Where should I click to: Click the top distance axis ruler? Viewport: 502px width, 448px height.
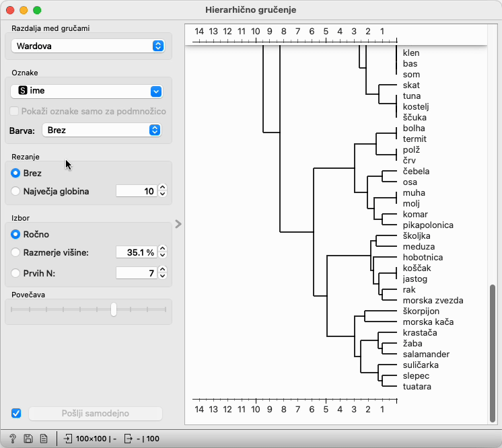click(295, 35)
